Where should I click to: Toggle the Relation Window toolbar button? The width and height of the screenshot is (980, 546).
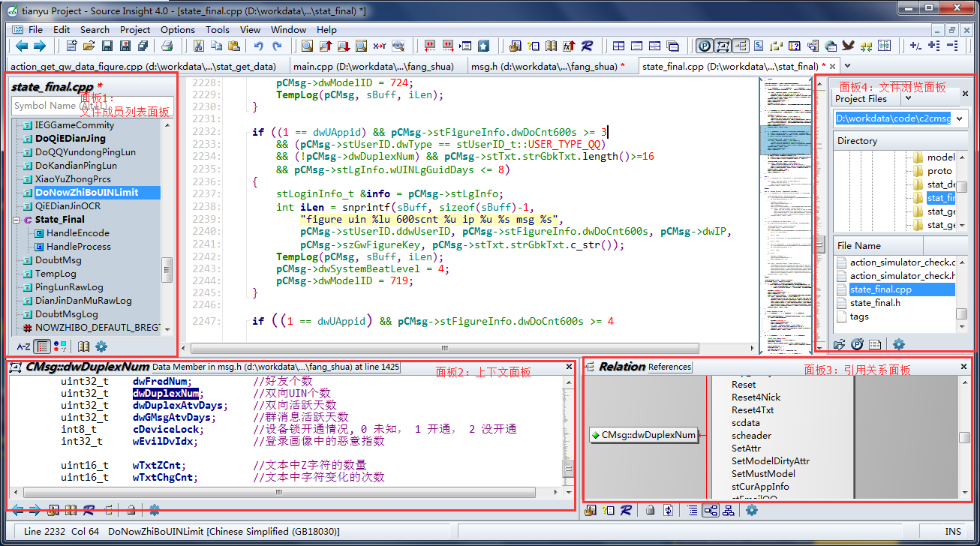tap(742, 45)
